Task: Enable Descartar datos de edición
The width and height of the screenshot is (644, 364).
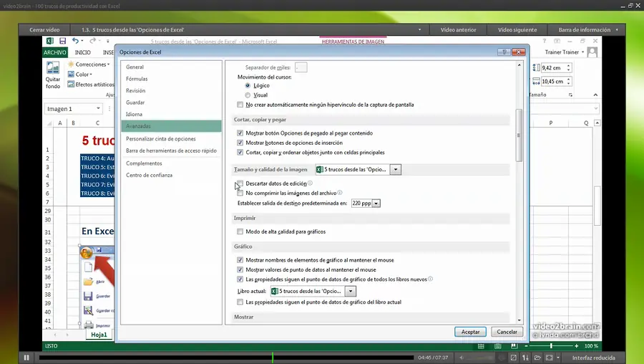Action: pyautogui.click(x=240, y=183)
